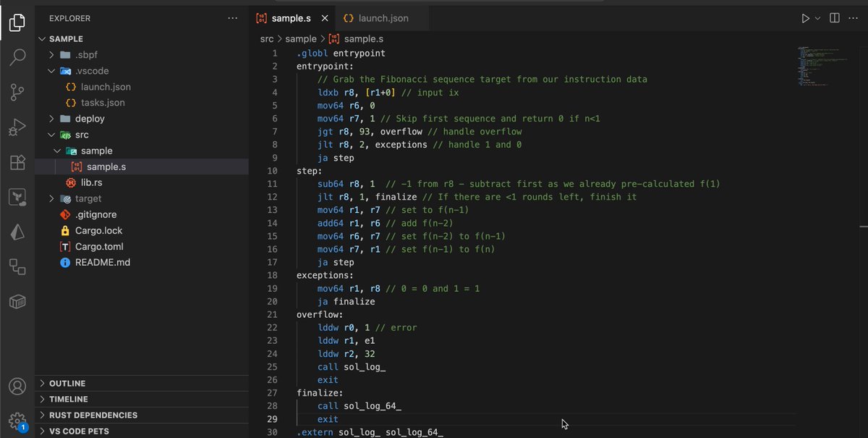
Task: Click the 'step:' label on line 10
Action: point(310,171)
